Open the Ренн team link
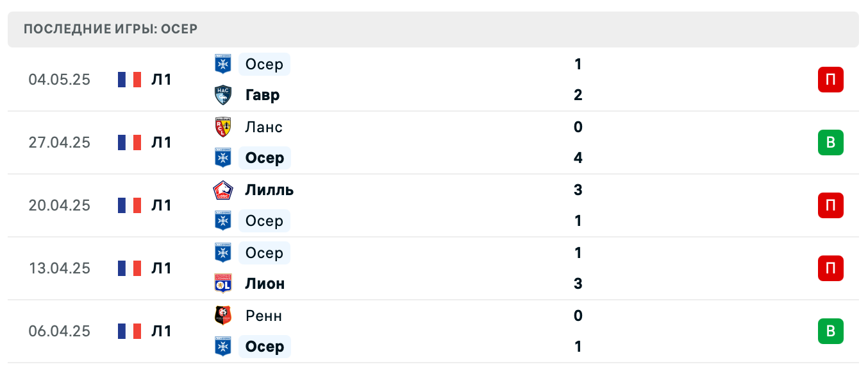Screen dimensions: 868x371 263,316
